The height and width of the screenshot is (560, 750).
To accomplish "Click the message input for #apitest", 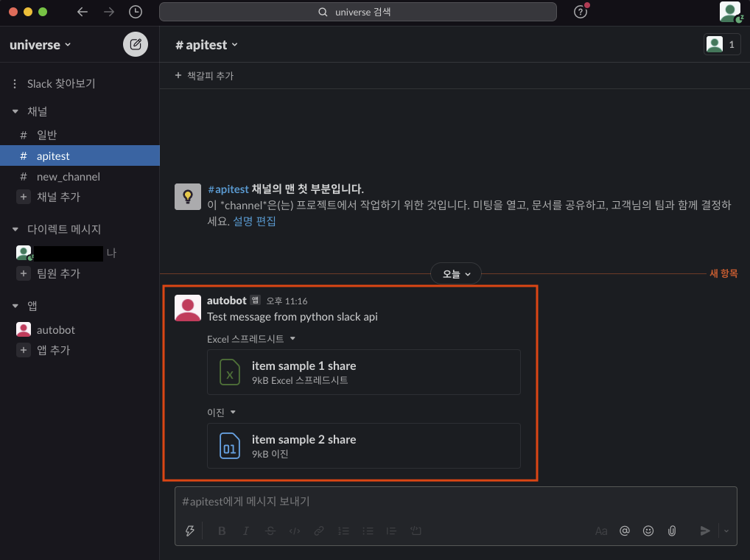I will (455, 501).
